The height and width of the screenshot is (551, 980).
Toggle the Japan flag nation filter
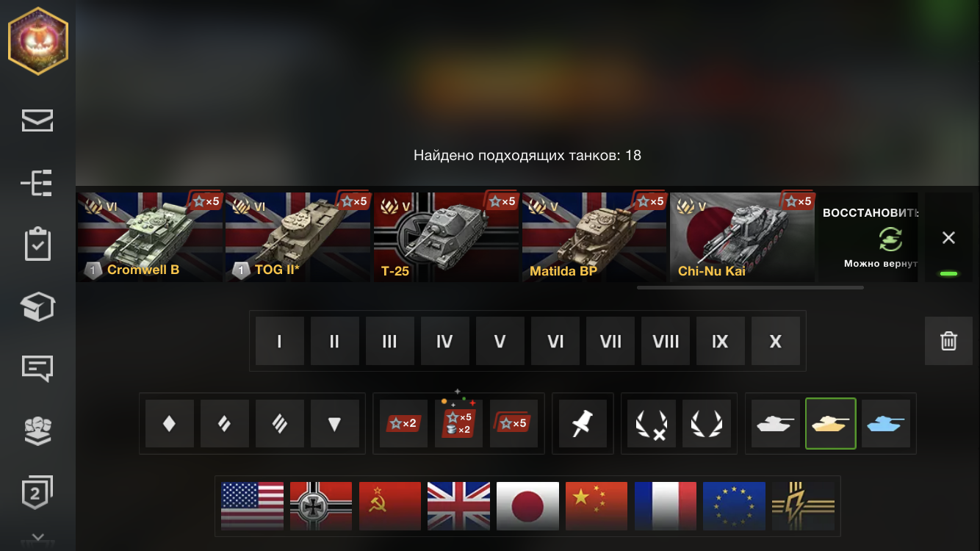[x=527, y=506]
